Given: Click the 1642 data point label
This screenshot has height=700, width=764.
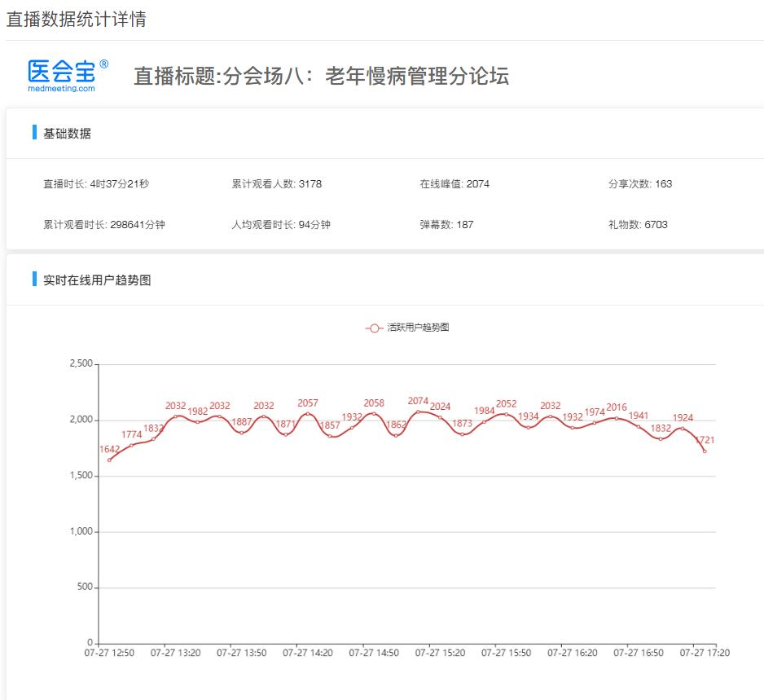Looking at the screenshot, I should 109,449.
